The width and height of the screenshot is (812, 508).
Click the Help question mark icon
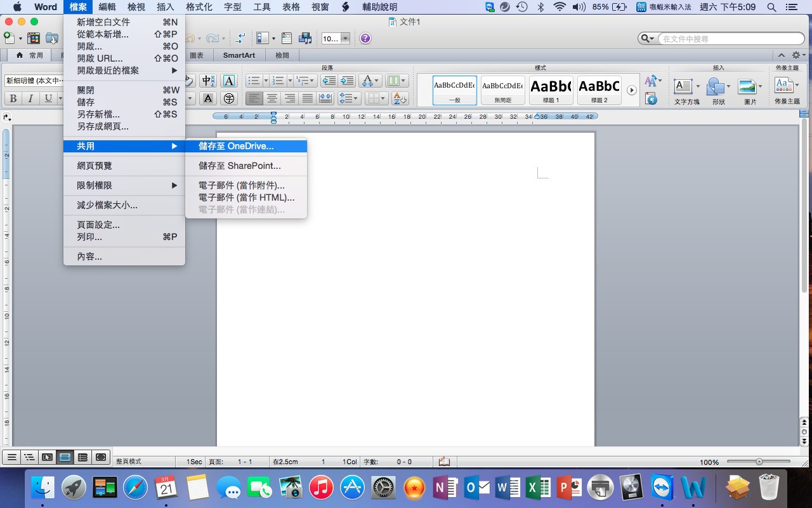(x=365, y=39)
